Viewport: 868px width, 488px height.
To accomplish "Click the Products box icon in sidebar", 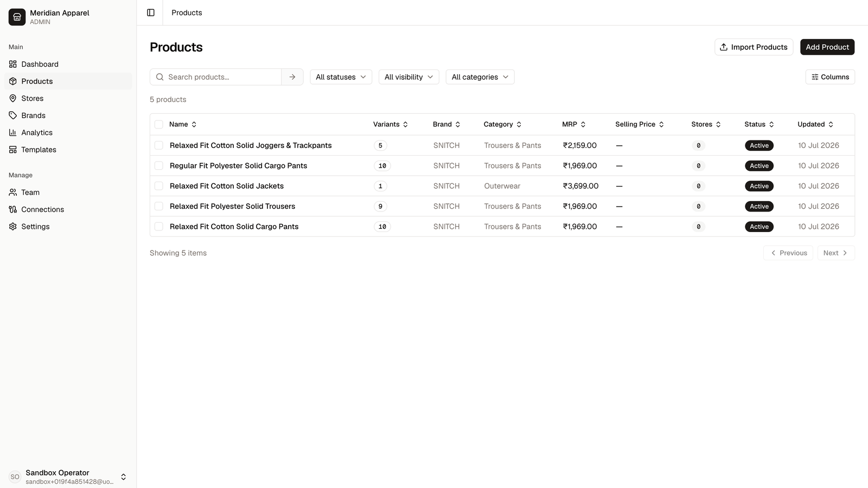I will coord(13,81).
